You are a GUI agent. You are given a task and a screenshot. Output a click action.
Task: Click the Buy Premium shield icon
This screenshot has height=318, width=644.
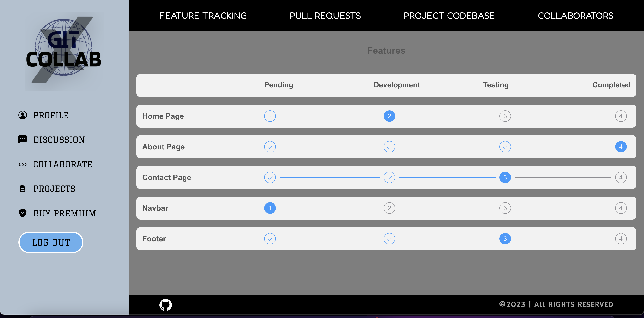tap(23, 213)
